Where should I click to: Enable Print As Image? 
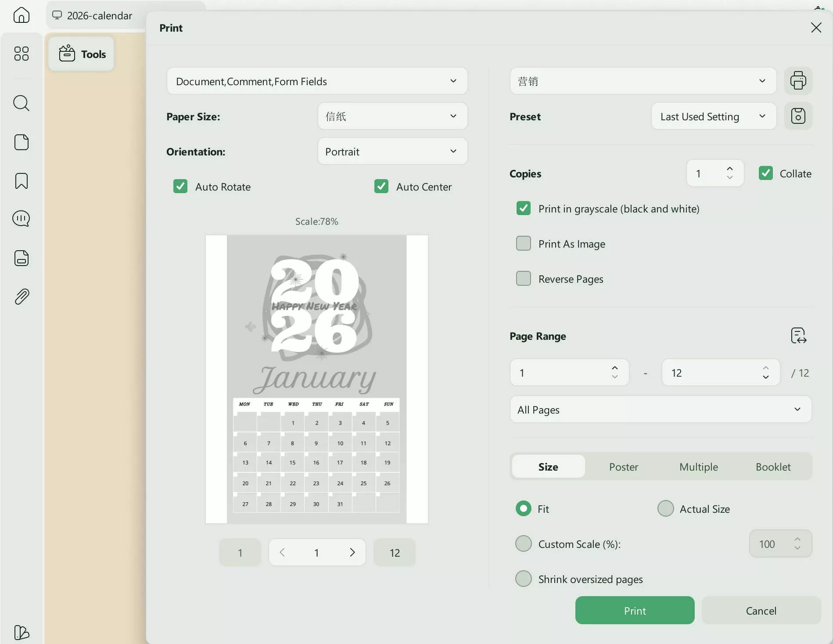523,243
